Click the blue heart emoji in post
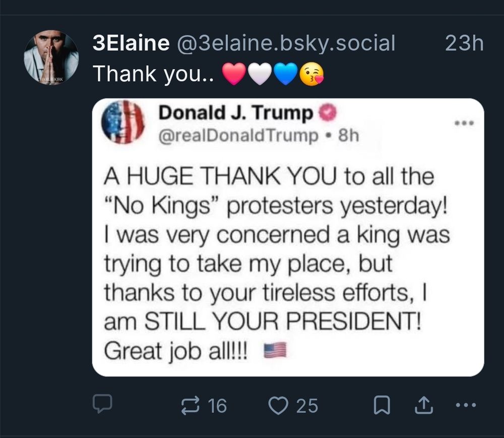This screenshot has width=504, height=438. [286, 75]
